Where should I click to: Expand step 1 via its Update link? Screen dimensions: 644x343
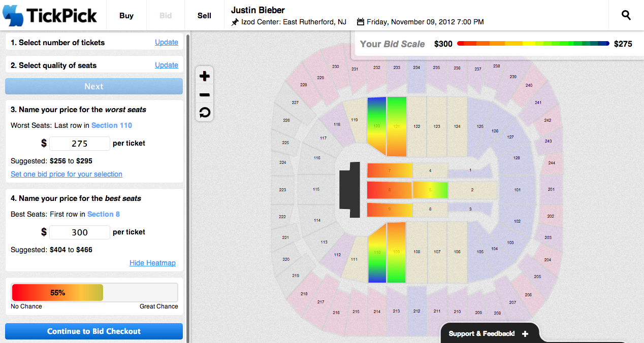[167, 42]
